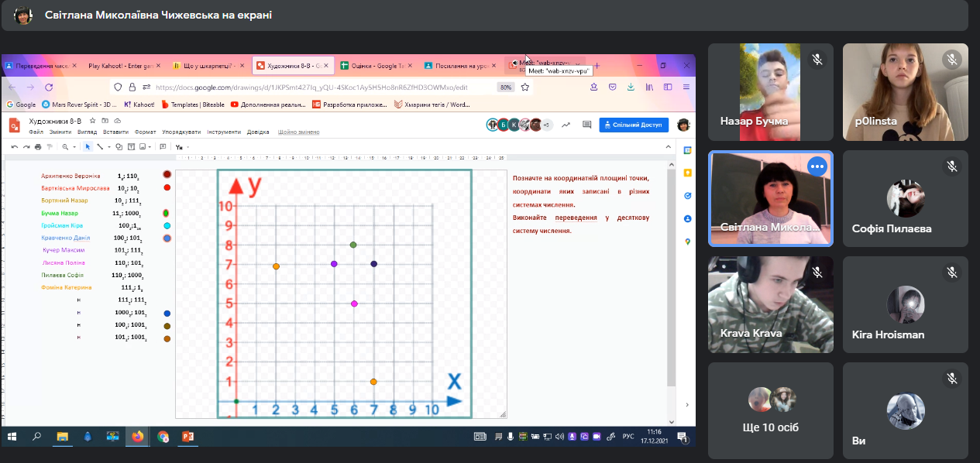This screenshot has height=463, width=980.
Task: Open File Explorer from the taskbar
Action: coord(63,436)
